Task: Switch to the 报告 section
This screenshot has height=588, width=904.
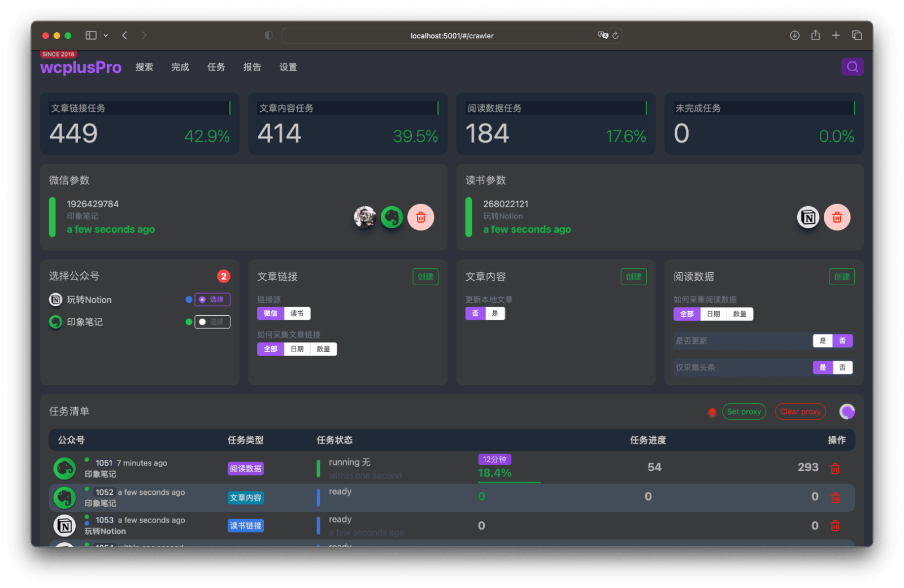Action: pos(252,67)
